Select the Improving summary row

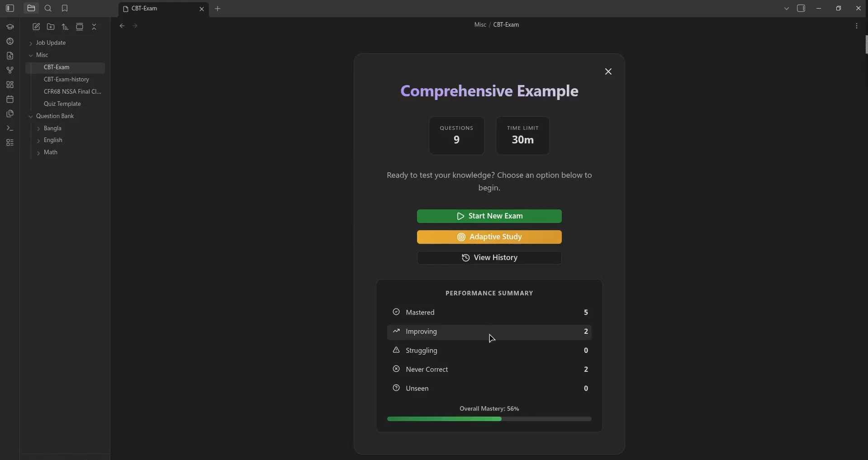pos(489,332)
